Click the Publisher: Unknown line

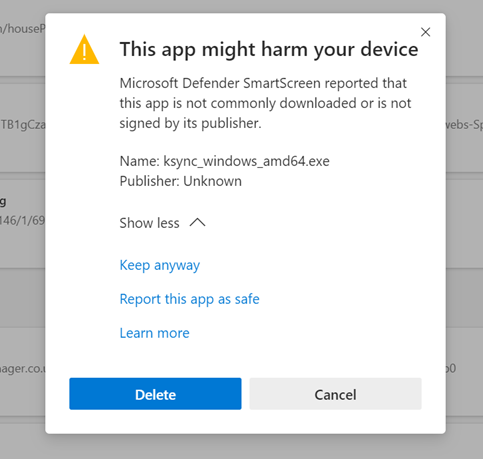tap(181, 181)
